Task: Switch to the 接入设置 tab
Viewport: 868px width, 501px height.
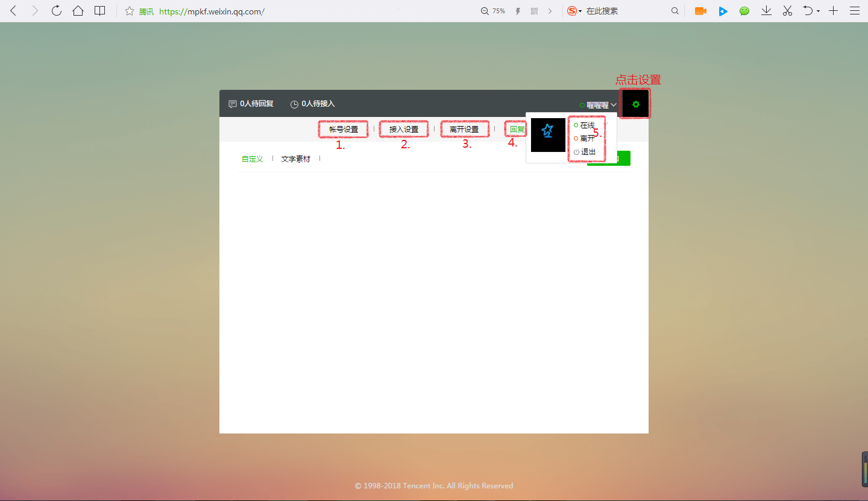Action: [x=404, y=129]
